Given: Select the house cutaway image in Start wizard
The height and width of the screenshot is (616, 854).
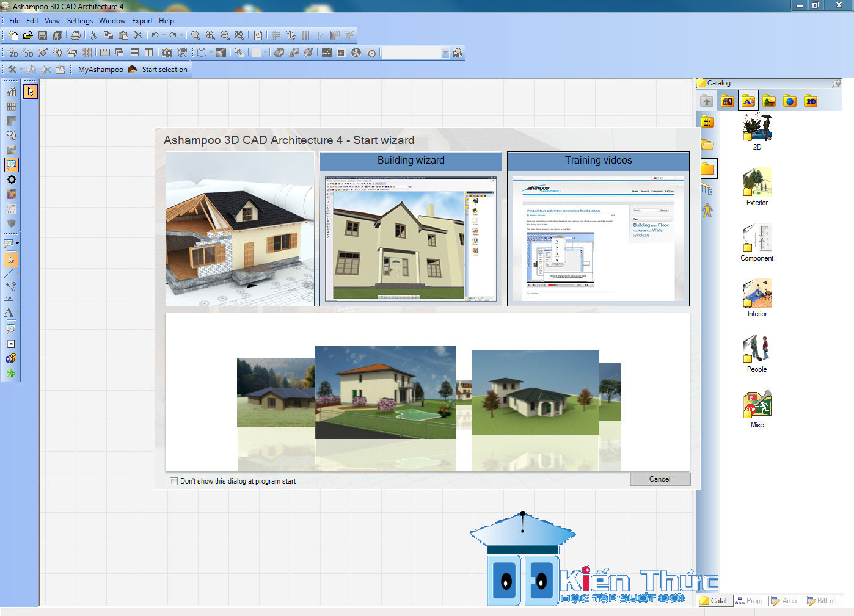Looking at the screenshot, I should (x=240, y=229).
